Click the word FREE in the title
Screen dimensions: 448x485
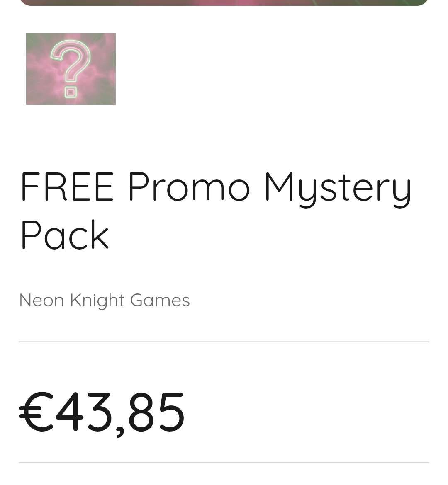pyautogui.click(x=67, y=187)
